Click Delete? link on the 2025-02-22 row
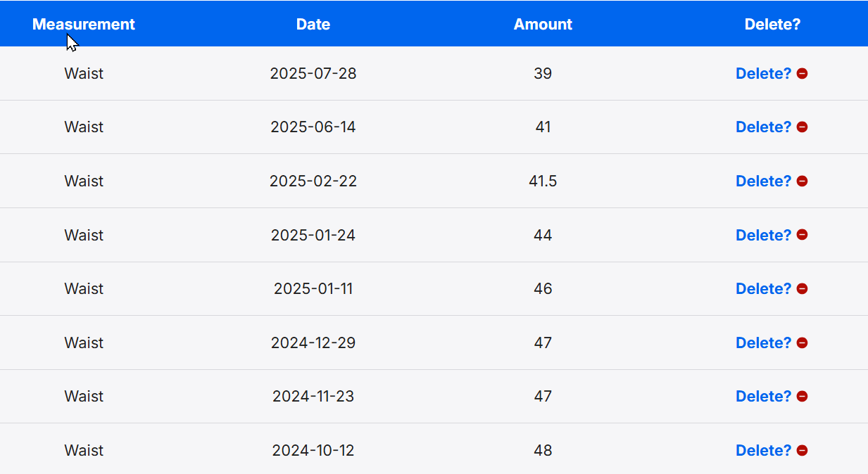The width and height of the screenshot is (868, 474). [x=764, y=181]
